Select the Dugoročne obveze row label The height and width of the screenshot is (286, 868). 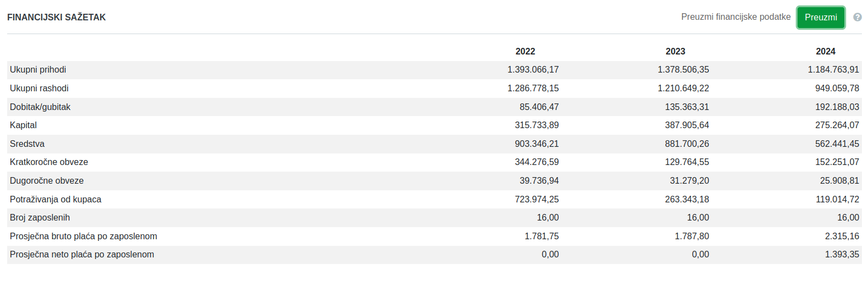click(47, 181)
